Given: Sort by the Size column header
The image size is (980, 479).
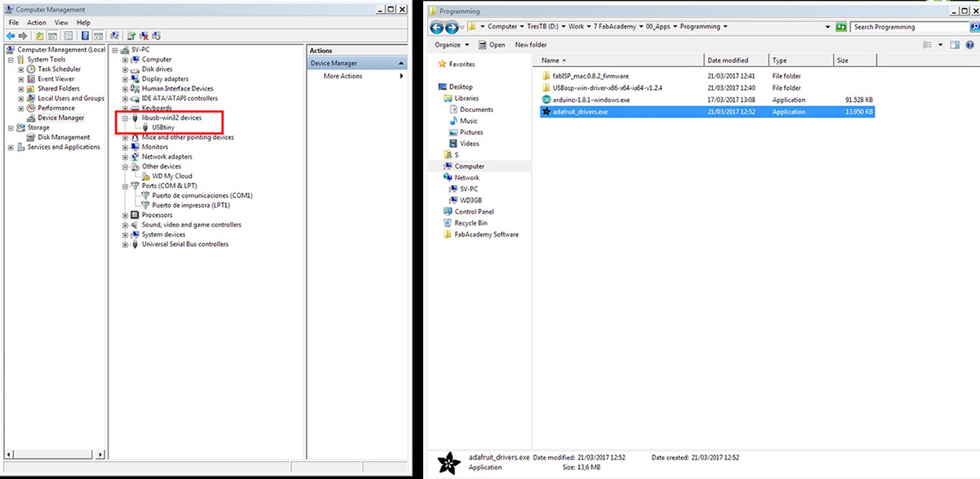Looking at the screenshot, I should pyautogui.click(x=855, y=60).
